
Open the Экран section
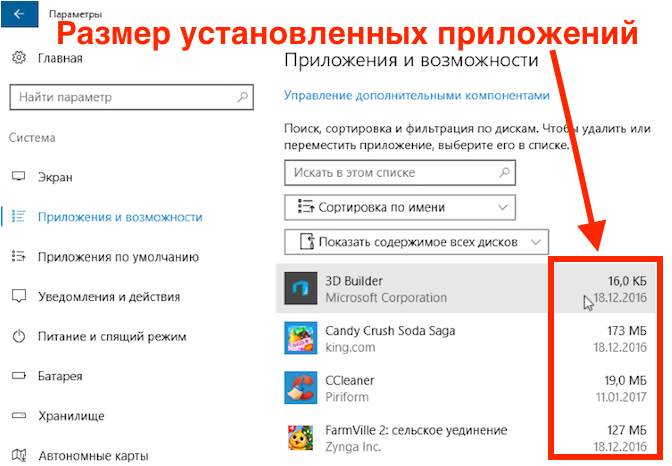(x=55, y=177)
